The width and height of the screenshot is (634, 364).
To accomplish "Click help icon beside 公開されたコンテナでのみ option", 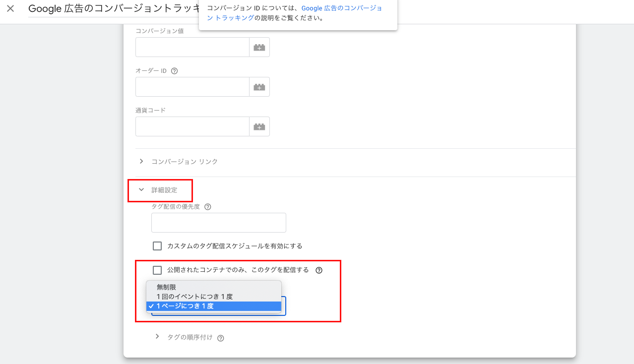I will (319, 270).
